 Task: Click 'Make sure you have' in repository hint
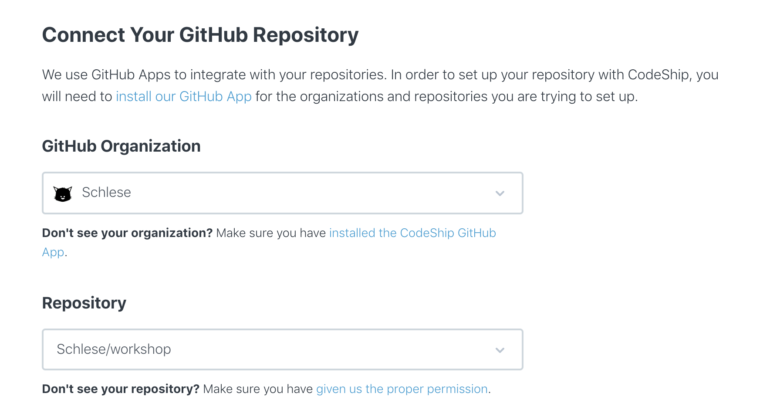coord(258,389)
